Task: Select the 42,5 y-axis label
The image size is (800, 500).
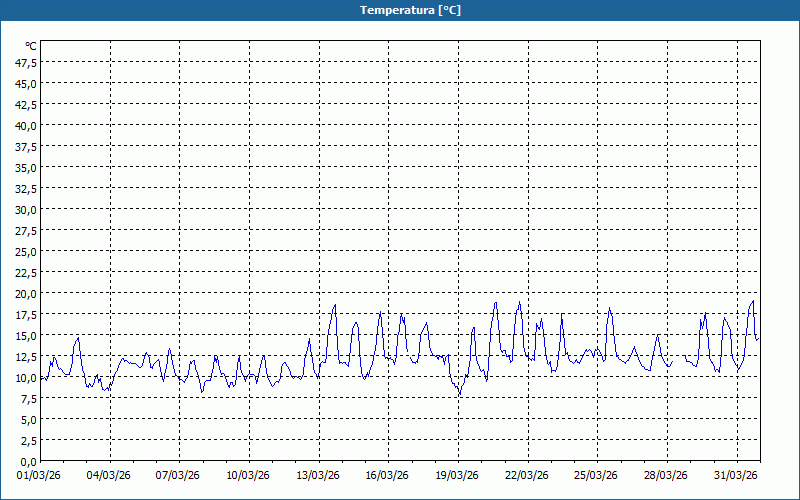Action: [x=27, y=105]
